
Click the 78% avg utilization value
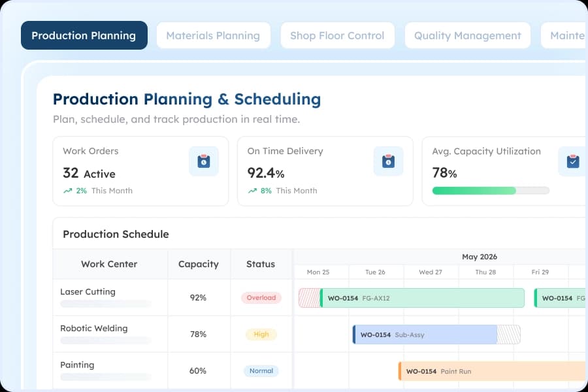tap(444, 173)
